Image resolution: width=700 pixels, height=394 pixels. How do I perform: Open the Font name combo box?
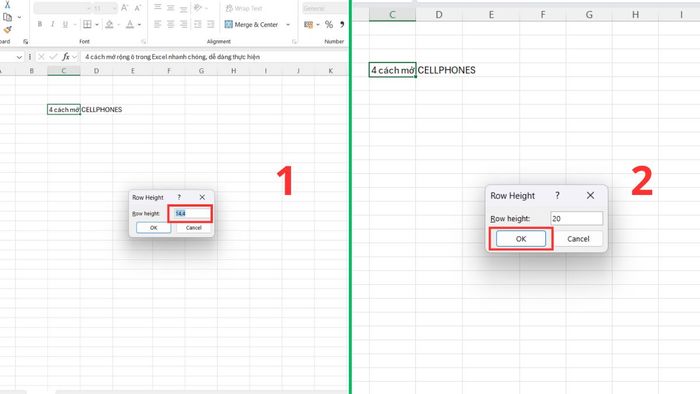(62, 8)
